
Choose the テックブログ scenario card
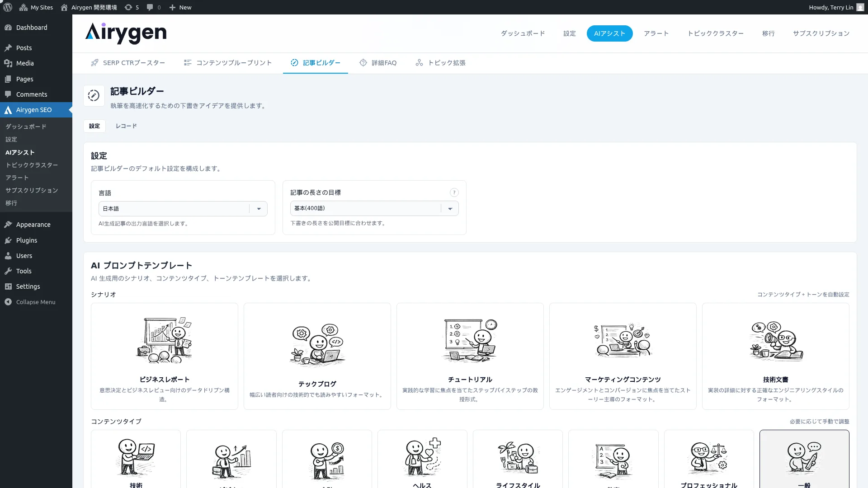[x=317, y=357]
